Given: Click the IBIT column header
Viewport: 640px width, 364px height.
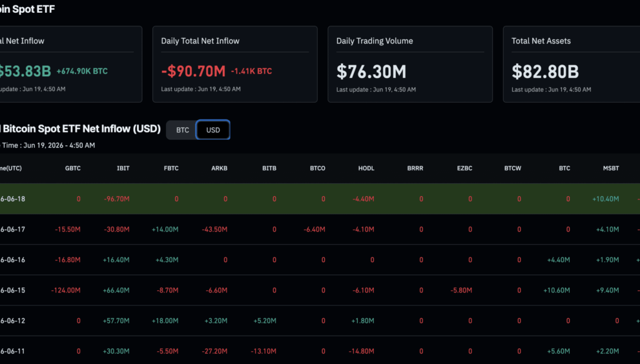Looking at the screenshot, I should pyautogui.click(x=123, y=168).
